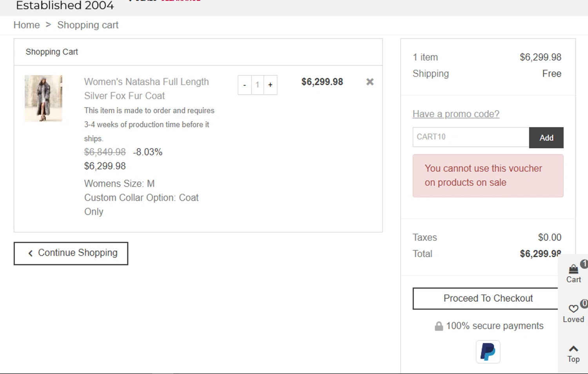The width and height of the screenshot is (588, 374).
Task: Apply promo code with Add button
Action: coord(546,138)
